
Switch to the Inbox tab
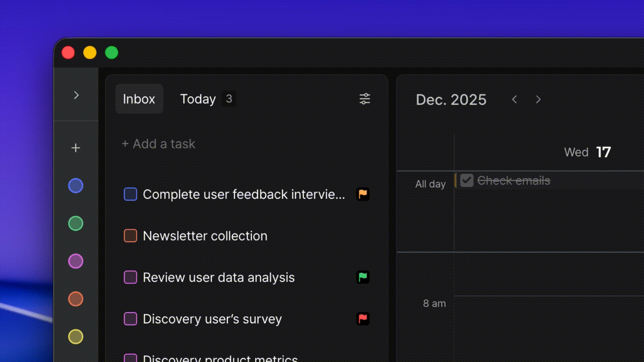click(x=139, y=99)
